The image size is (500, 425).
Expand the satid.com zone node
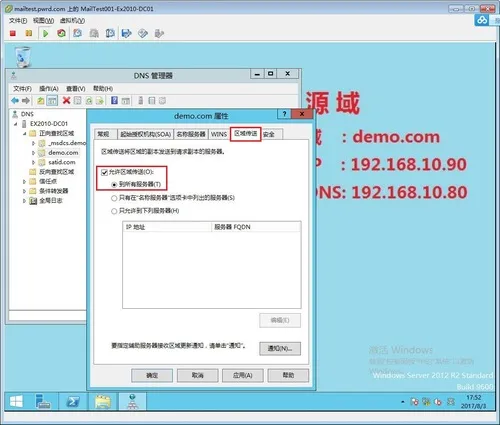(x=33, y=162)
